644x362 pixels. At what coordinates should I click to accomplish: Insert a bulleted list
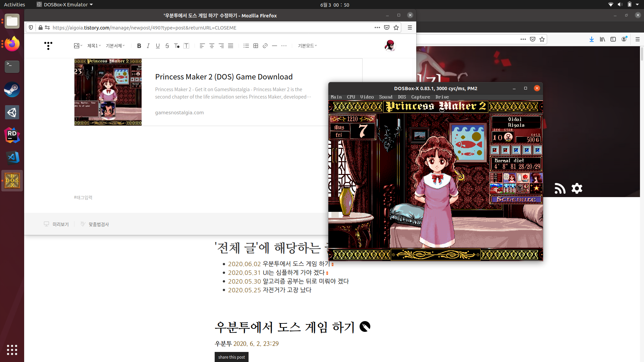[246, 46]
